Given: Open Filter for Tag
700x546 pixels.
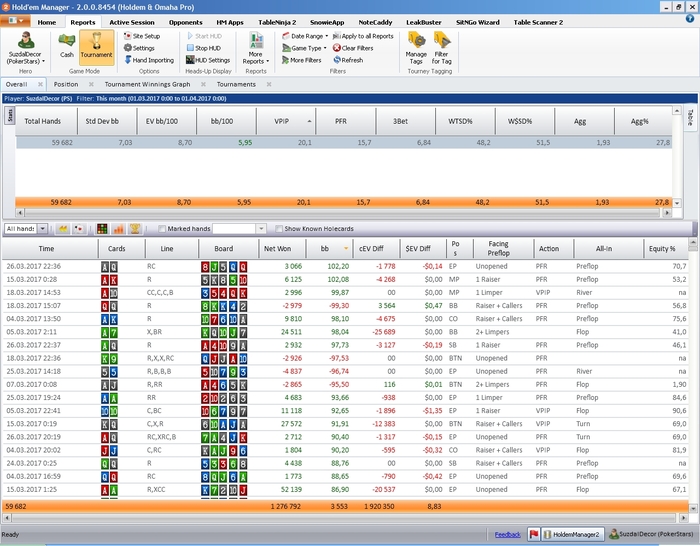Looking at the screenshot, I should click(442, 48).
